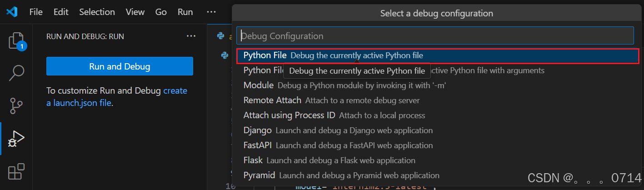This screenshot has width=644, height=190.
Task: Open the Run menu
Action: [185, 12]
